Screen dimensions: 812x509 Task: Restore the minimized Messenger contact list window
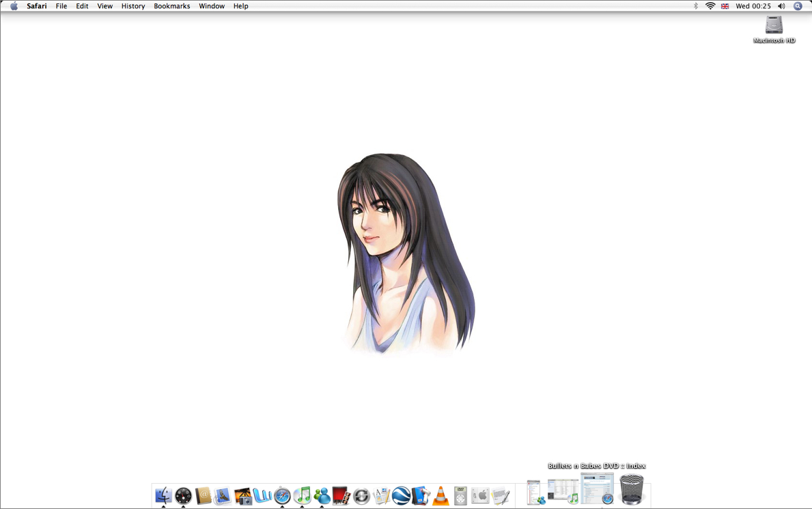coord(536,493)
